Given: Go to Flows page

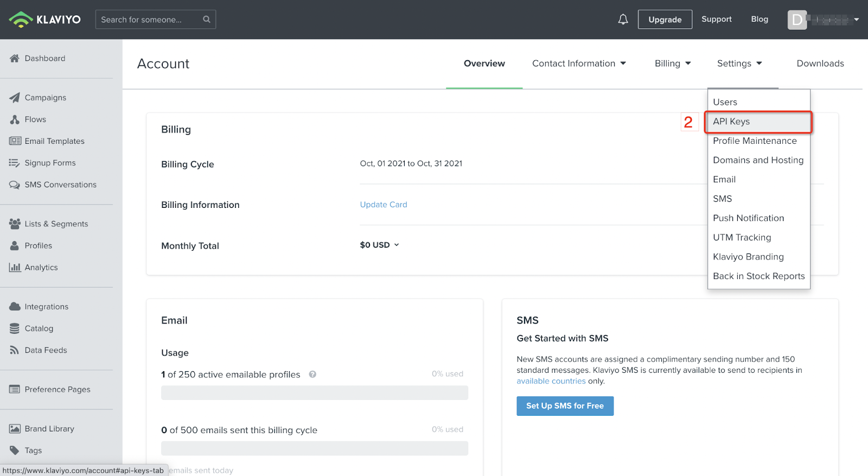Looking at the screenshot, I should pyautogui.click(x=35, y=119).
